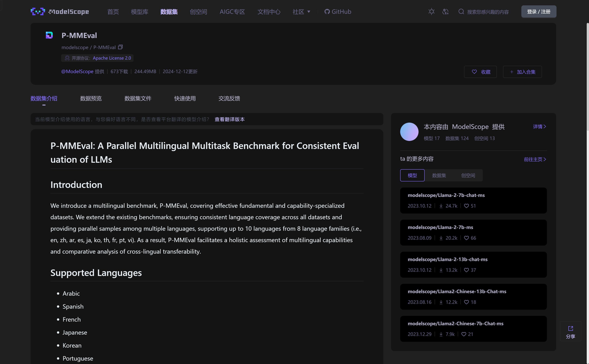This screenshot has width=589, height=364.
Task: Toggle light/dark theme sun icon
Action: click(432, 12)
